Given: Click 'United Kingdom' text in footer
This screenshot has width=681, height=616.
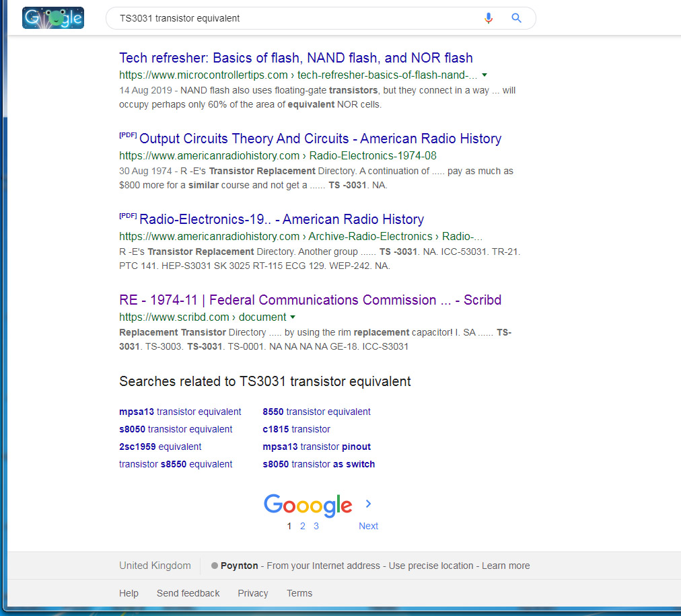Looking at the screenshot, I should pos(155,566).
